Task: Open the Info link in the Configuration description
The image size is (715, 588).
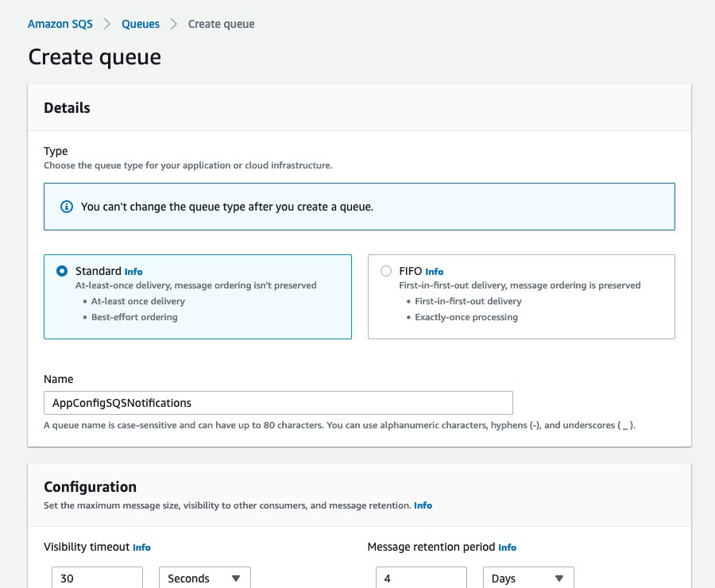Action: click(423, 505)
